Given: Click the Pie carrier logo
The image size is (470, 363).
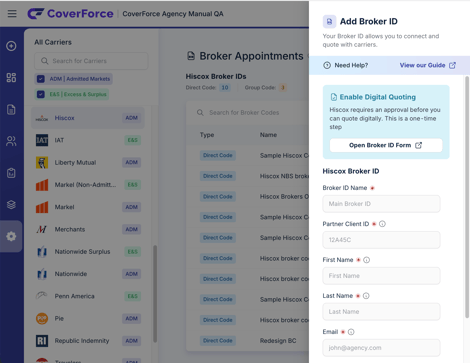Looking at the screenshot, I should 42,319.
